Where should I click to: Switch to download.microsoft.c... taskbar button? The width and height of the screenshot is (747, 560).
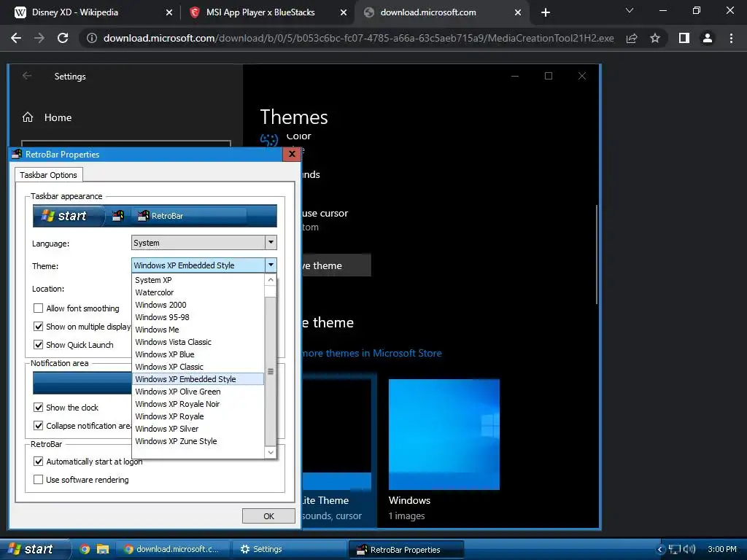pyautogui.click(x=173, y=549)
